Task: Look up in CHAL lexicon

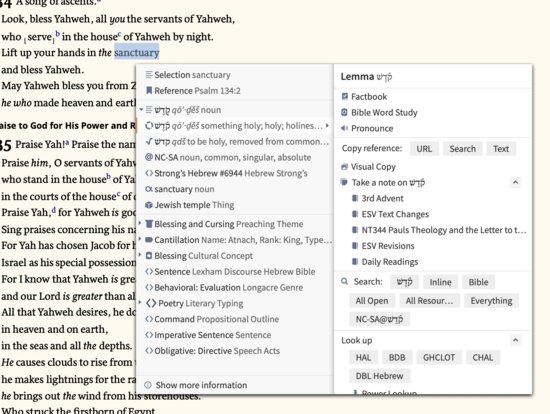Action: pyautogui.click(x=483, y=357)
